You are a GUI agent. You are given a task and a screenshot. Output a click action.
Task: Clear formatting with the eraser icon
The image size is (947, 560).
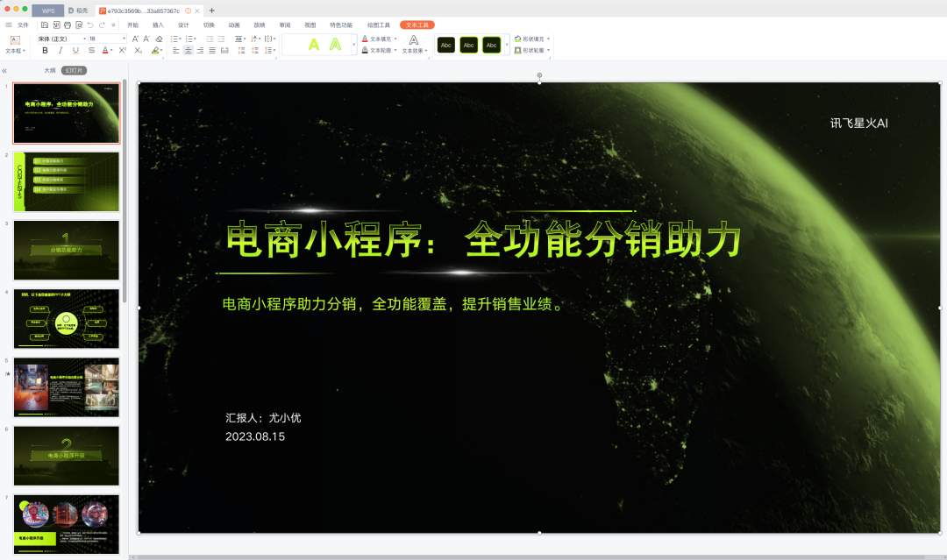159,39
